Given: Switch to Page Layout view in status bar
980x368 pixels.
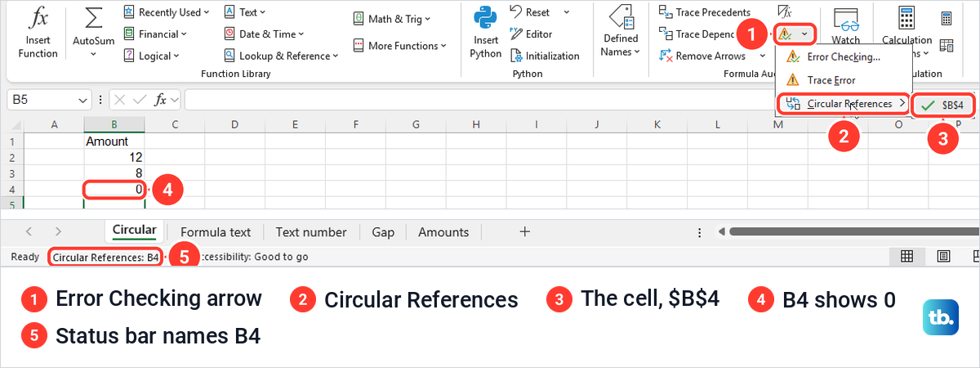Looking at the screenshot, I should (943, 256).
